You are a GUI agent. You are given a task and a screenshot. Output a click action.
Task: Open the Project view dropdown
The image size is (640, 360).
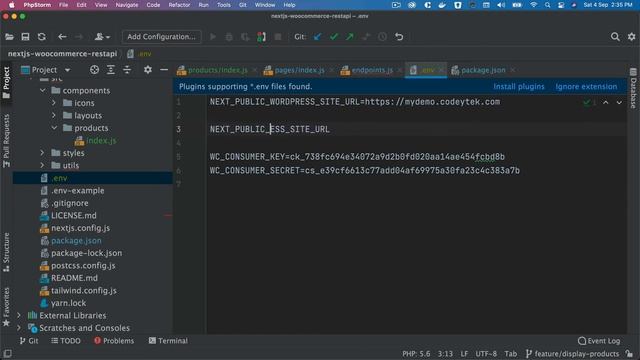pyautogui.click(x=46, y=70)
